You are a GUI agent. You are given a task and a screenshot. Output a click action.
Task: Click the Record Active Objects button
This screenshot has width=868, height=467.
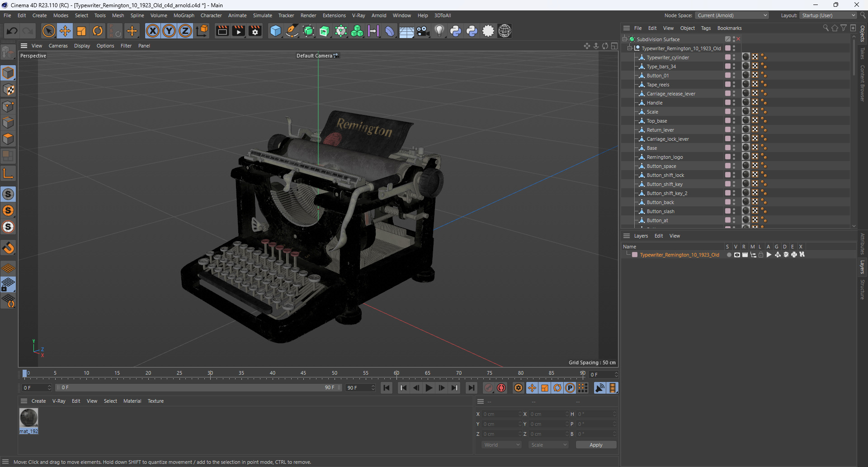pyautogui.click(x=489, y=388)
